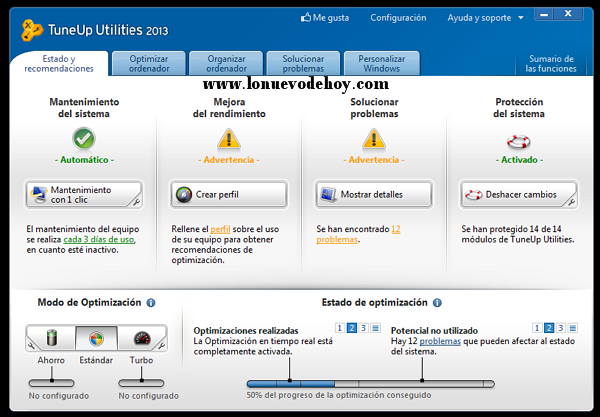Run Mantenimiento con 1 clic
Image resolution: width=600 pixels, height=417 pixels.
coord(84,195)
